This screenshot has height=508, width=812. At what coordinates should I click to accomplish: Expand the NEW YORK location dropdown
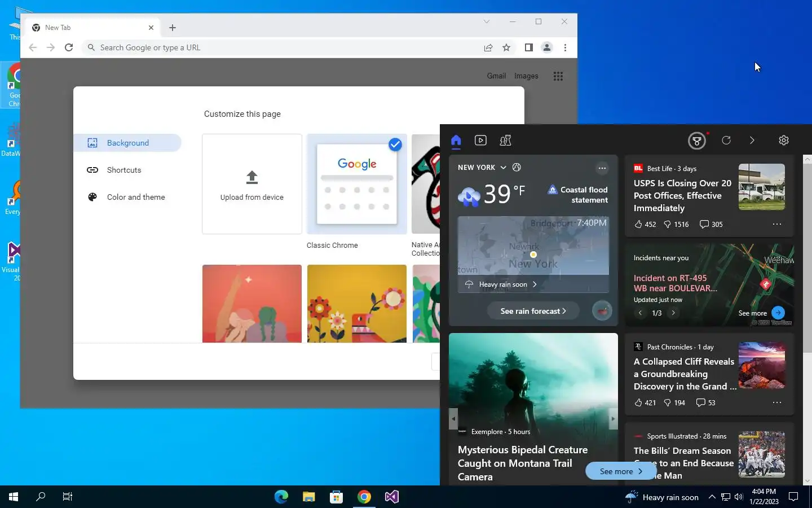click(503, 168)
